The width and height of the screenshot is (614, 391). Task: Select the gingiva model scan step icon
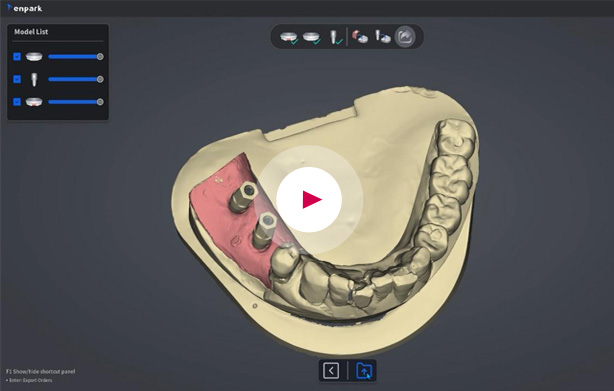click(x=289, y=37)
